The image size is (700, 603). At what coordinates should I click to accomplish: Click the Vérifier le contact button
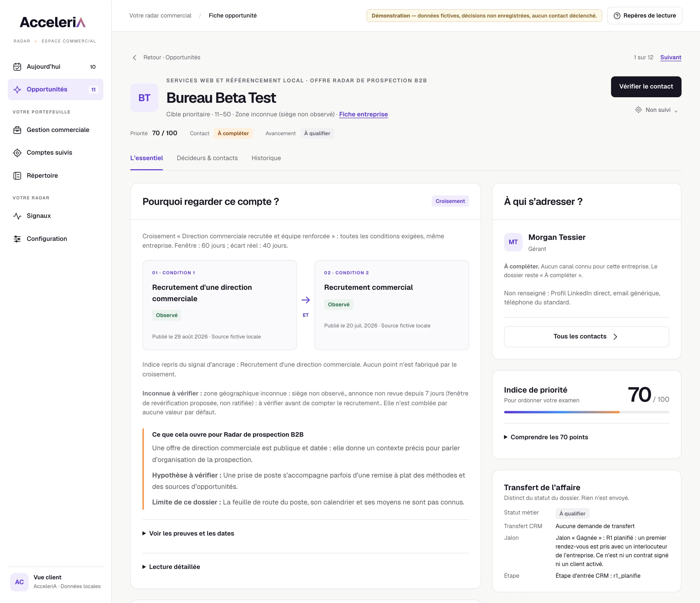pos(646,87)
